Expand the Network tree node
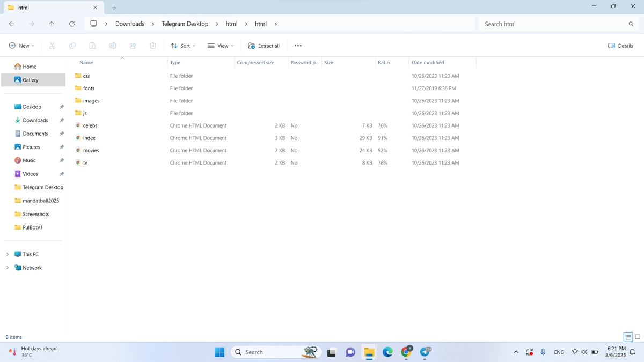This screenshot has height=362, width=644. point(7,268)
